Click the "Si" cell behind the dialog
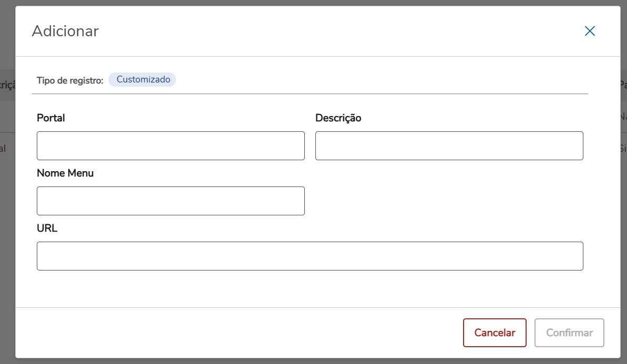Viewport: 627px width, 364px height. [x=623, y=148]
